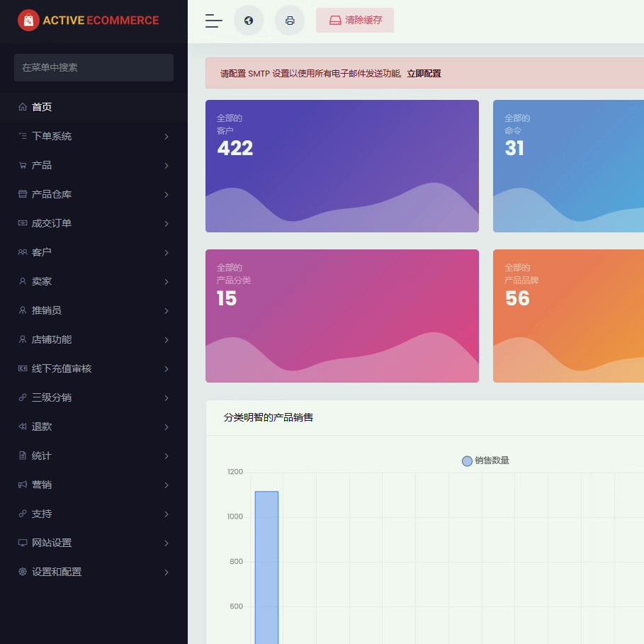Click the tall blue sales chart bar
The height and width of the screenshot is (644, 644).
(266, 567)
